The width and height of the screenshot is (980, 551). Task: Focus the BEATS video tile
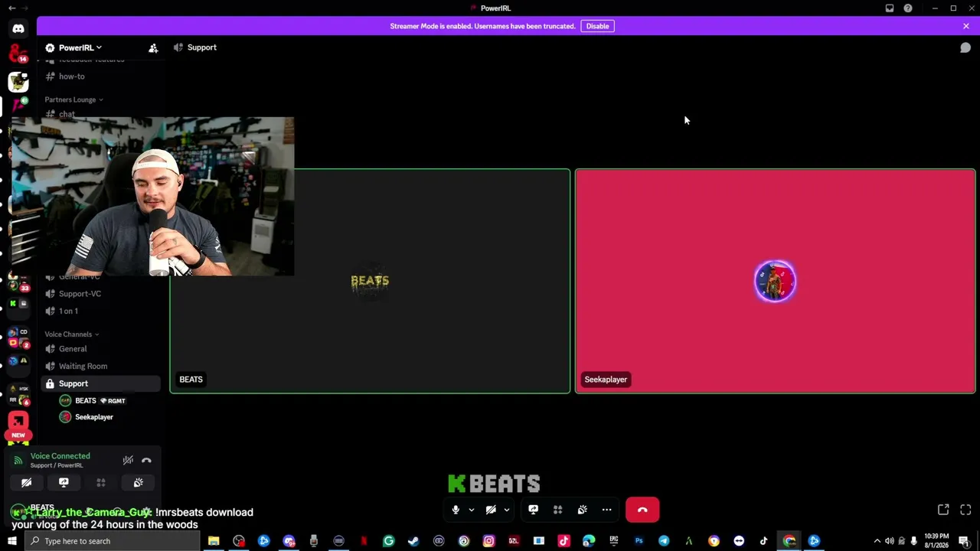(370, 281)
